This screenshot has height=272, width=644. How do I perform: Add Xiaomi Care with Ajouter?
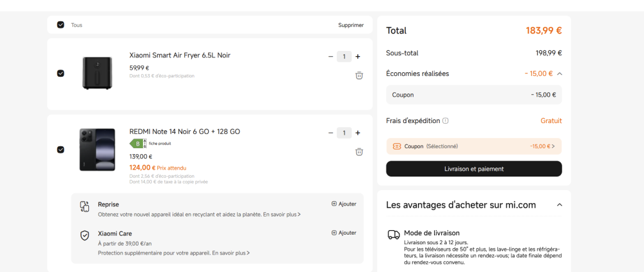(344, 233)
